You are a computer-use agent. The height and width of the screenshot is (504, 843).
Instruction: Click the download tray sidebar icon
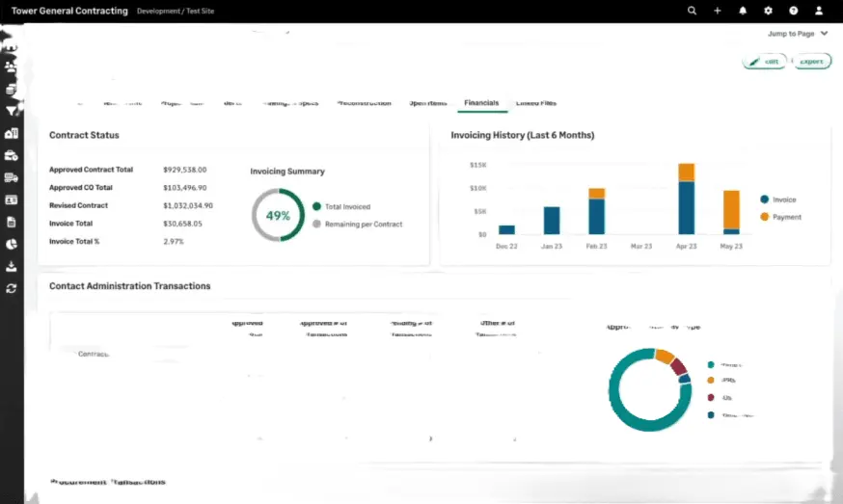pyautogui.click(x=12, y=267)
